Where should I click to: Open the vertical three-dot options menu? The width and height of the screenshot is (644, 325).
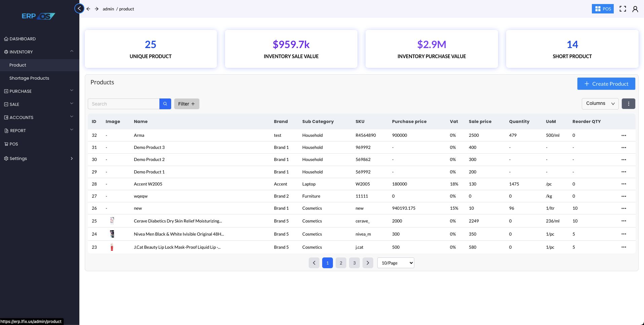[x=628, y=104]
